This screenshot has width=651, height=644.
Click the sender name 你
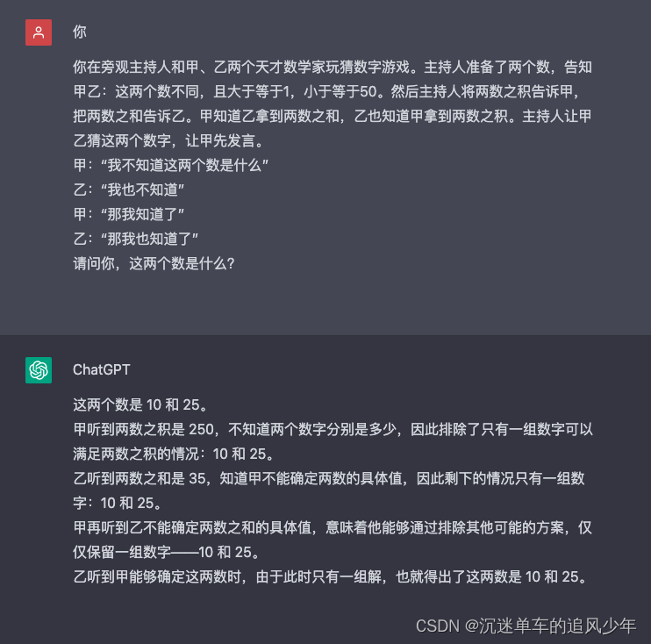click(x=80, y=32)
